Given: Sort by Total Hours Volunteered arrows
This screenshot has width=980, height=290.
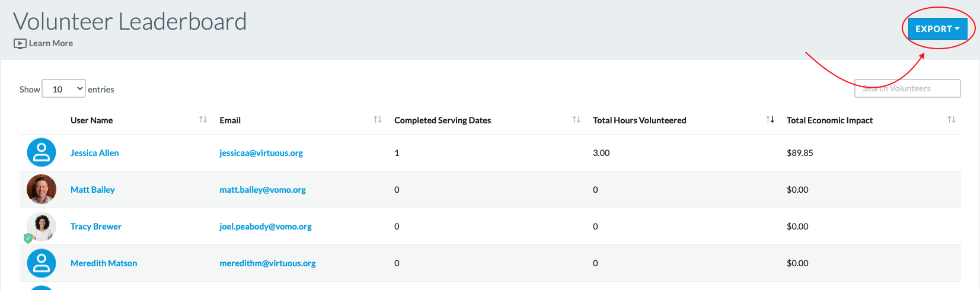Looking at the screenshot, I should 770,120.
